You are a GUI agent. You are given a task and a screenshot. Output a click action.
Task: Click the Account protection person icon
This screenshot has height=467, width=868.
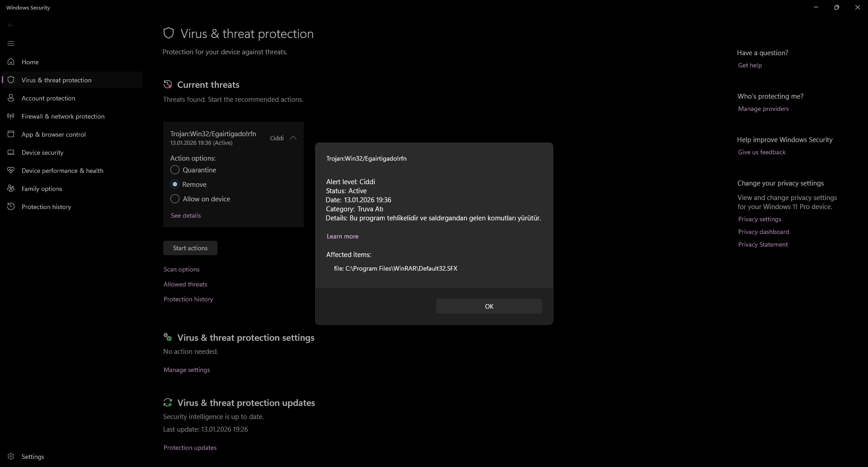coord(11,98)
